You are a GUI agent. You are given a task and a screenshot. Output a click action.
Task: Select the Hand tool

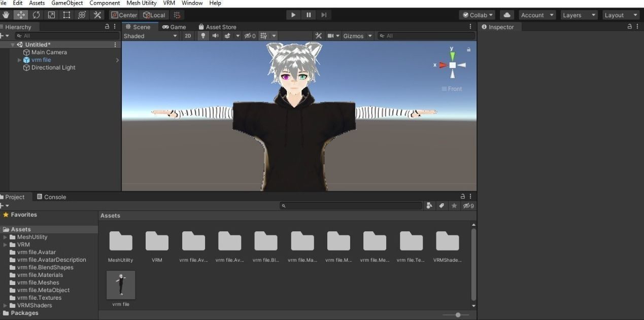pyautogui.click(x=6, y=15)
